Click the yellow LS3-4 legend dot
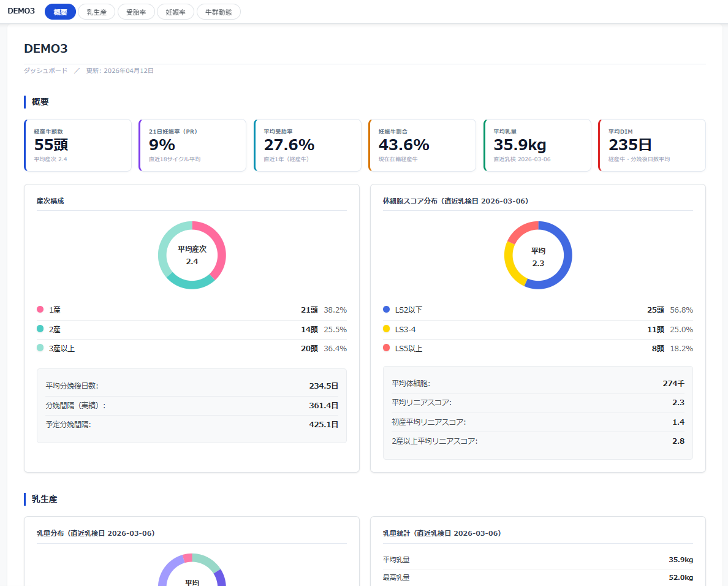The image size is (728, 586). (x=386, y=329)
